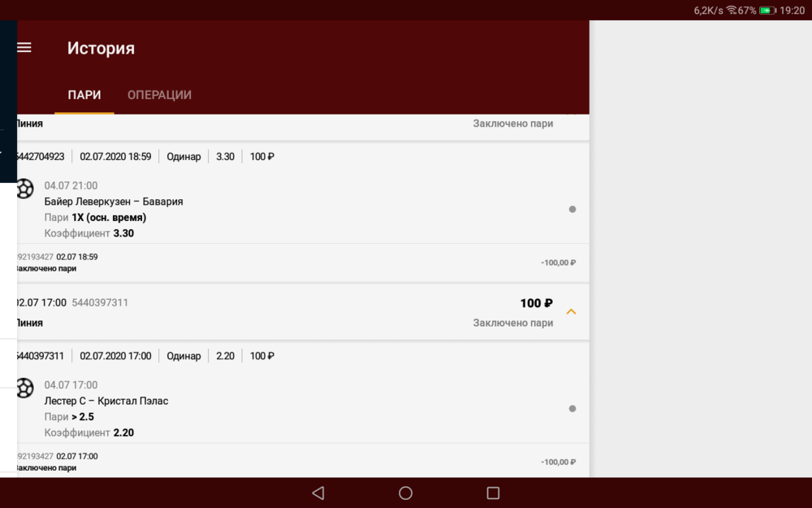Viewport: 812px width, 508px height.
Task: Open the hamburger navigation menu
Action: click(24, 48)
